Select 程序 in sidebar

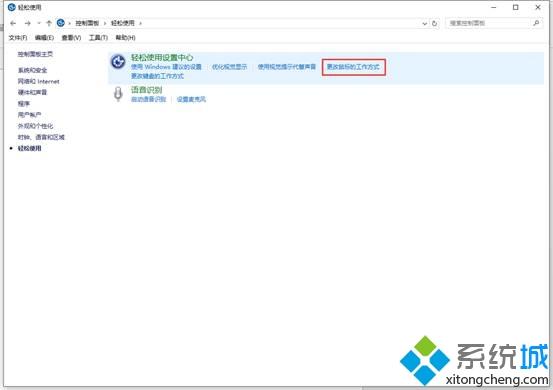(x=24, y=104)
